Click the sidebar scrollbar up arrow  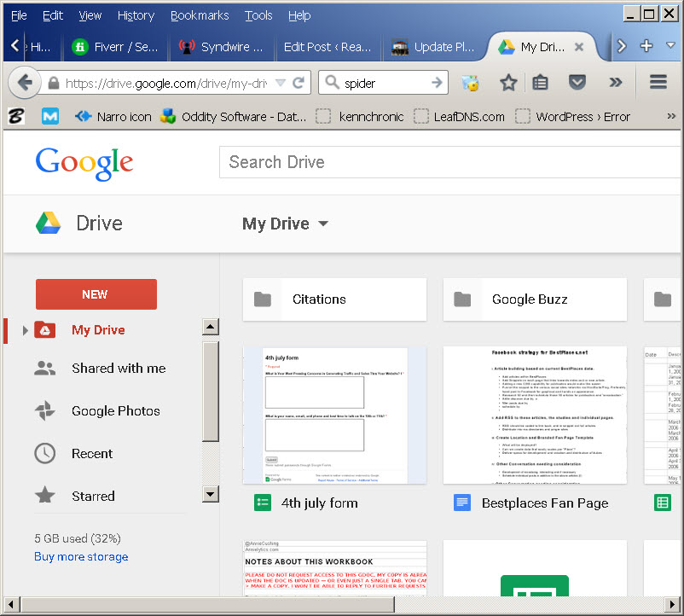point(211,327)
